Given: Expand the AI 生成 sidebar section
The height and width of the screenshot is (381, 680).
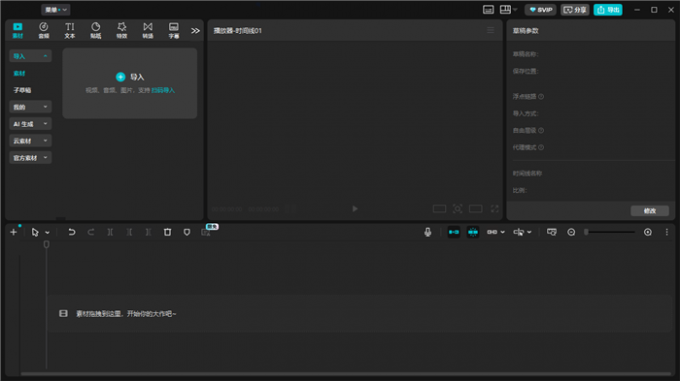Looking at the screenshot, I should pos(30,124).
